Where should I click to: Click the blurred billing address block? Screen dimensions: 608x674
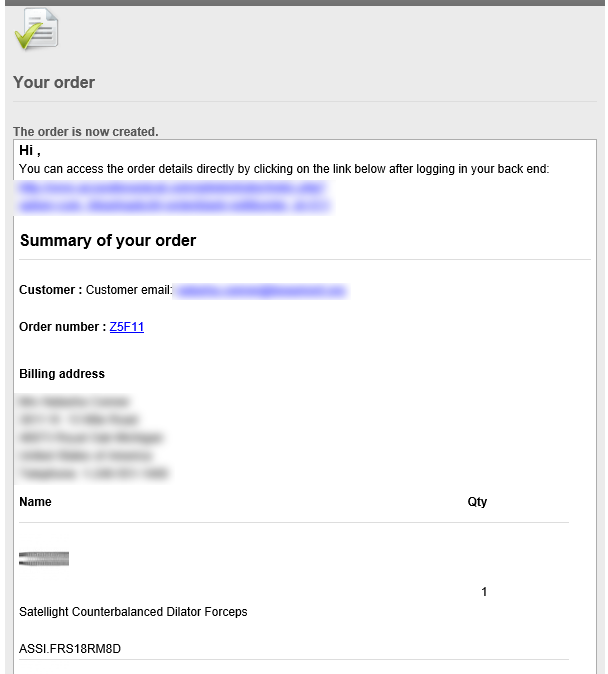[93, 438]
